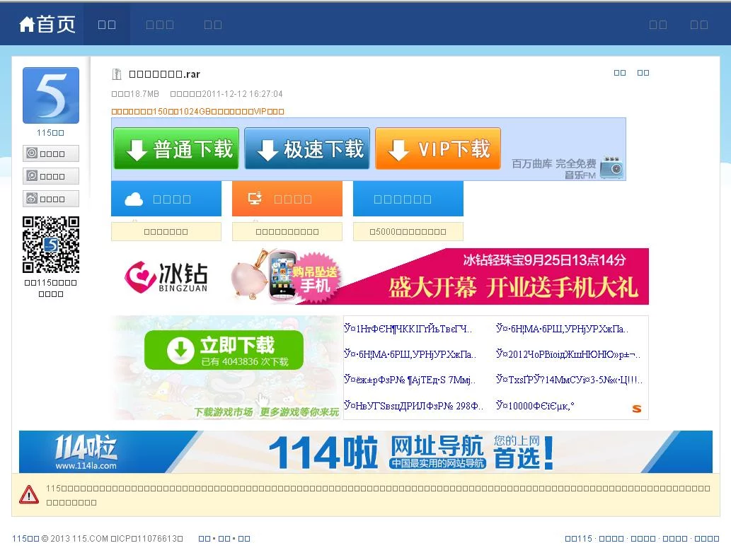
Task: Click the 立即下载 green game download button
Action: point(224,350)
